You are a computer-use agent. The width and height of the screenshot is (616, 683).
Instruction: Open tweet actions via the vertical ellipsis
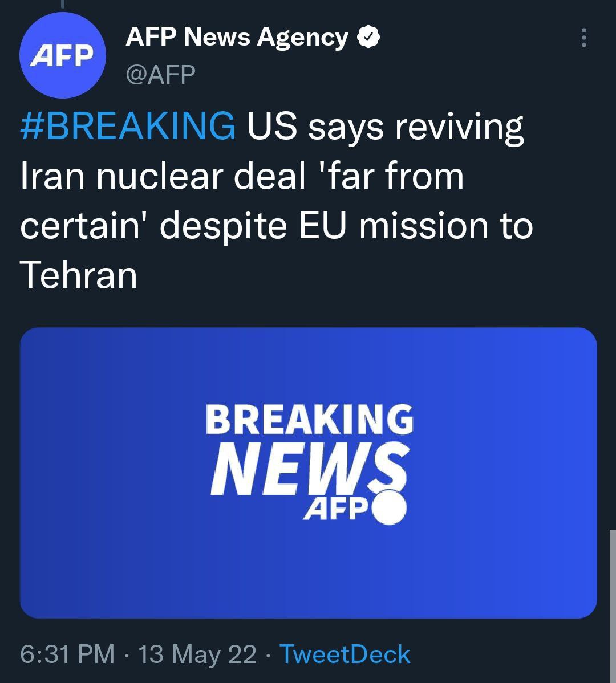coord(583,38)
